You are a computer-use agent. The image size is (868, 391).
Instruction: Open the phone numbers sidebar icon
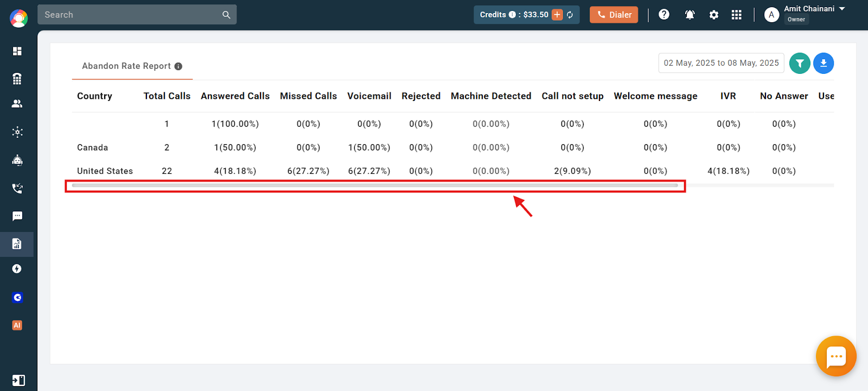17,79
